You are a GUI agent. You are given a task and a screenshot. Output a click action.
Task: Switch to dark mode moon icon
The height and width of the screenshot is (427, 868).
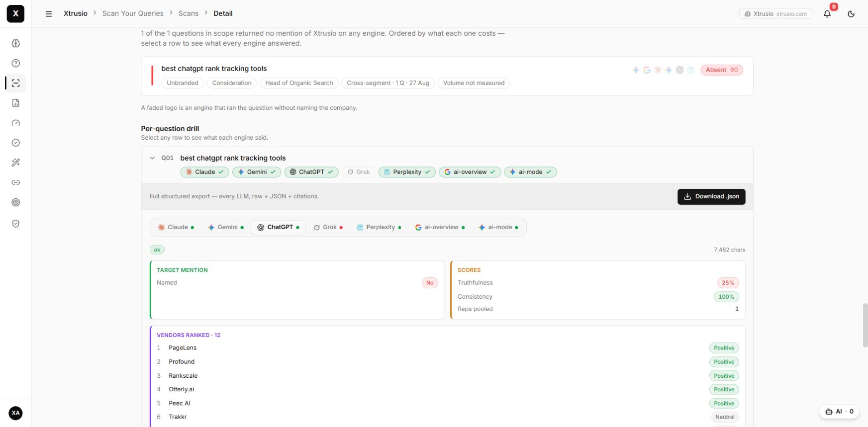pyautogui.click(x=851, y=14)
